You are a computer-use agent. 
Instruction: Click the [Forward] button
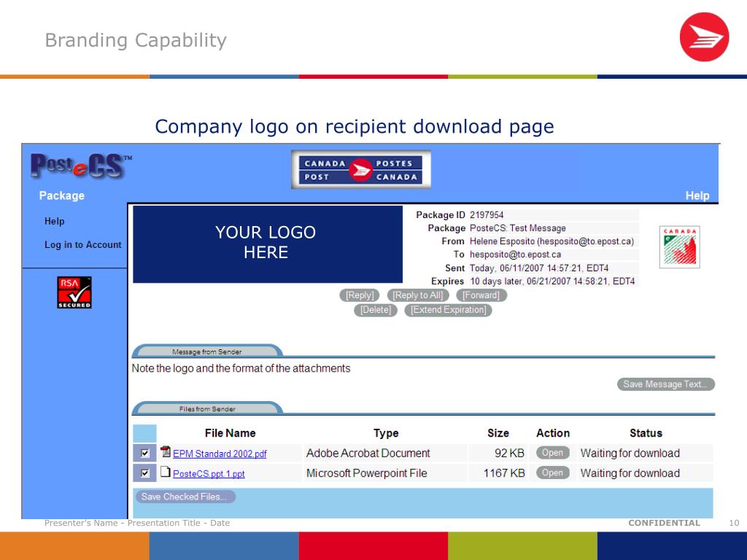point(481,295)
